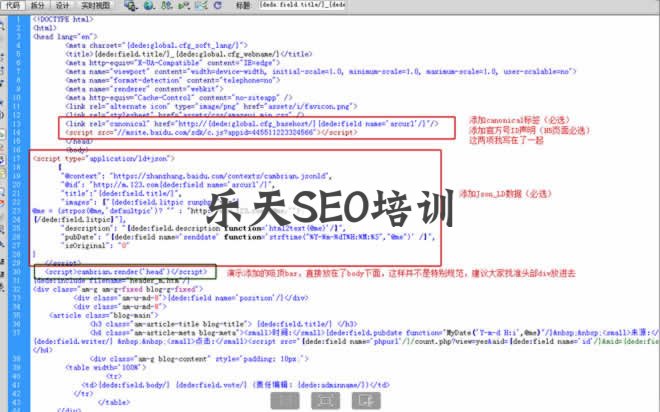Viewport: 660px width, 412px height.
Task: Click the blog-content div line
Action: tap(199, 359)
